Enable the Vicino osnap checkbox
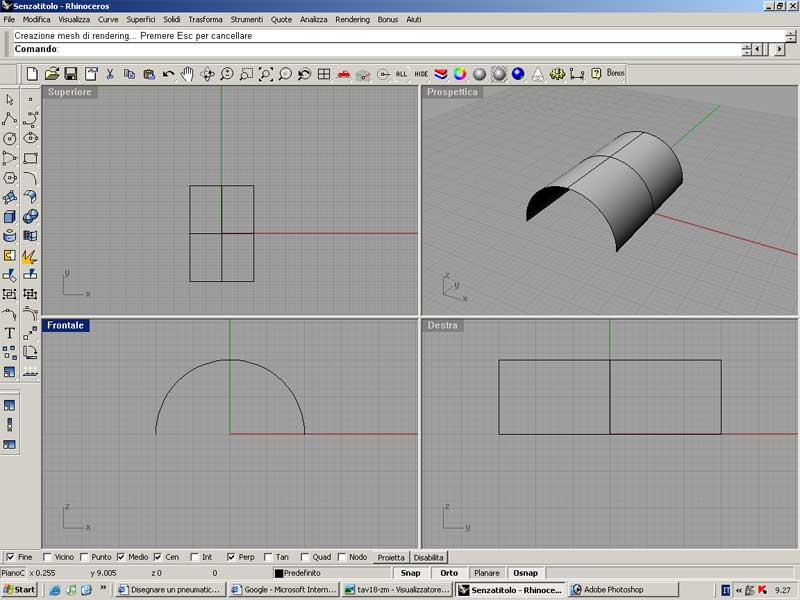This screenshot has width=800, height=600. (48, 557)
